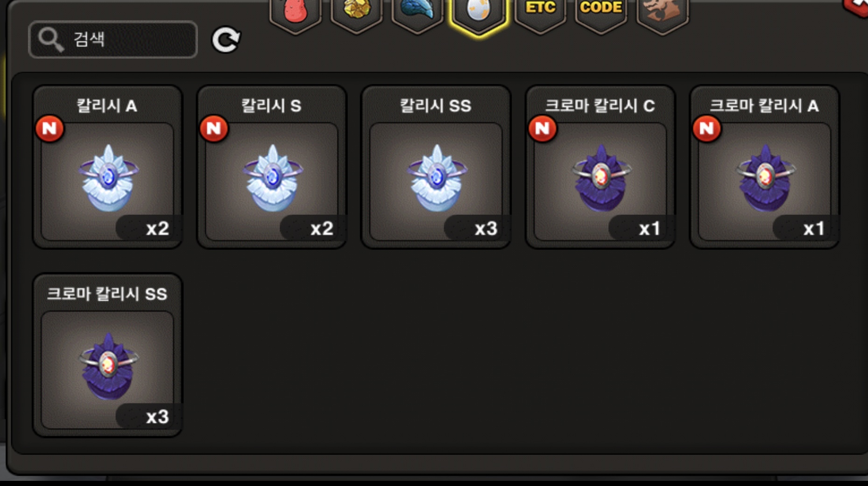Click the x3 count on 칼리시 SS

point(486,228)
